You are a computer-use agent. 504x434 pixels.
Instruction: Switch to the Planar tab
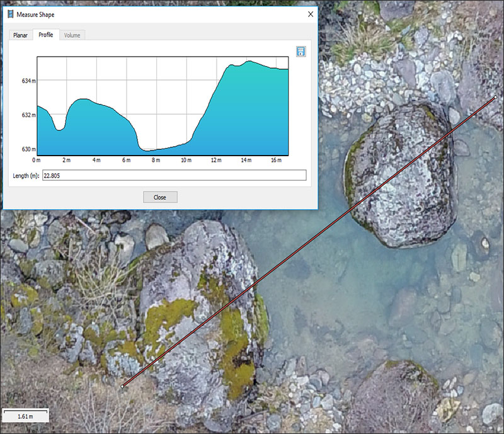pos(20,35)
